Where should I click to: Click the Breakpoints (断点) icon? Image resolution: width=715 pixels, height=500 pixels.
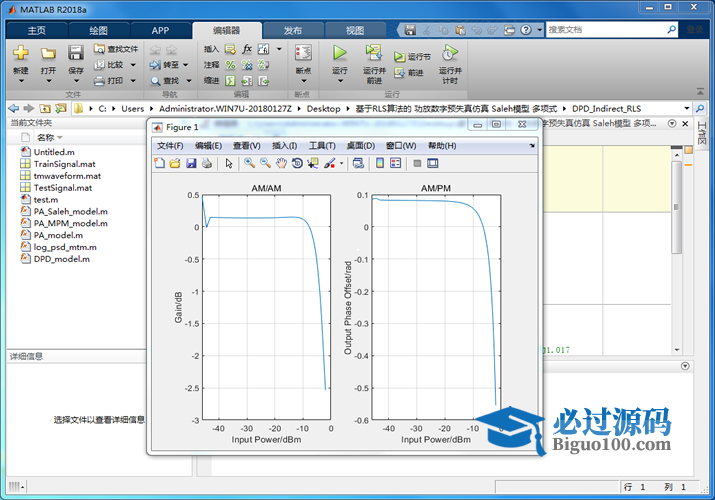point(303,56)
